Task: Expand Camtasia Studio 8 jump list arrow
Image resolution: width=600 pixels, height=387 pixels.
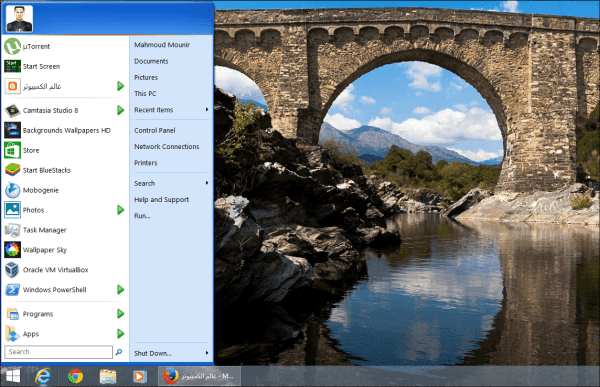Action: tap(121, 110)
